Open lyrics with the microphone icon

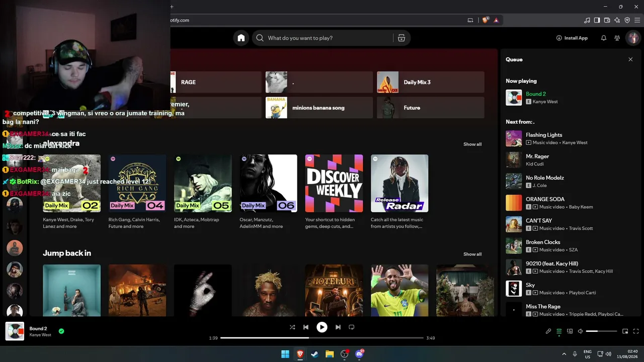click(x=548, y=331)
